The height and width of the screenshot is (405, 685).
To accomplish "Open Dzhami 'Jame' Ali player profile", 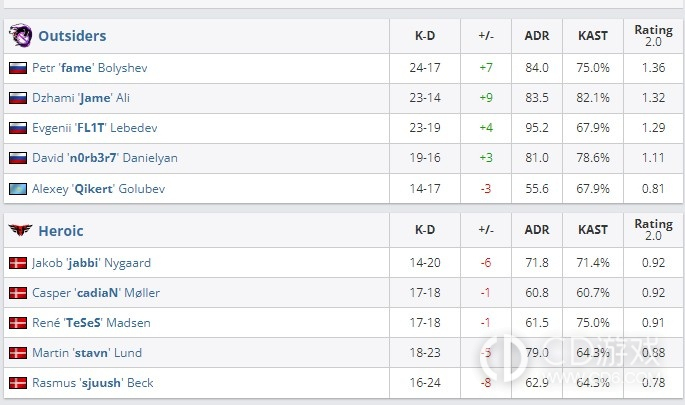I will point(81,98).
